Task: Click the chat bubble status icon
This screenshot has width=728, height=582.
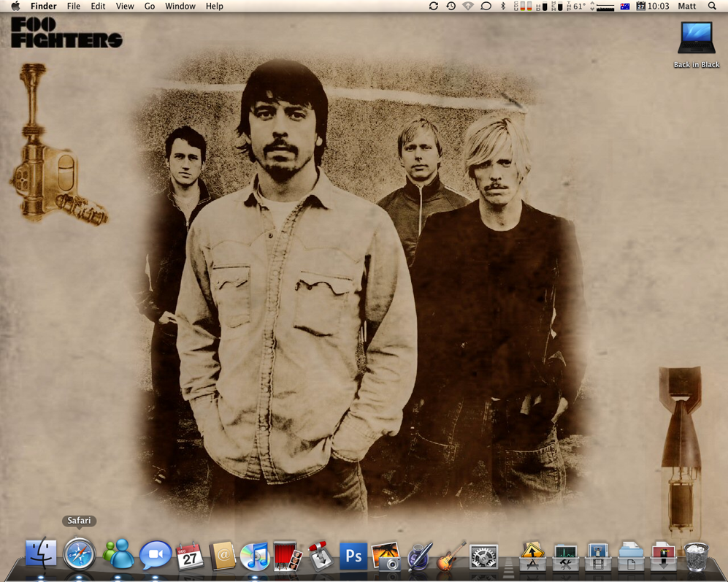Action: click(486, 6)
